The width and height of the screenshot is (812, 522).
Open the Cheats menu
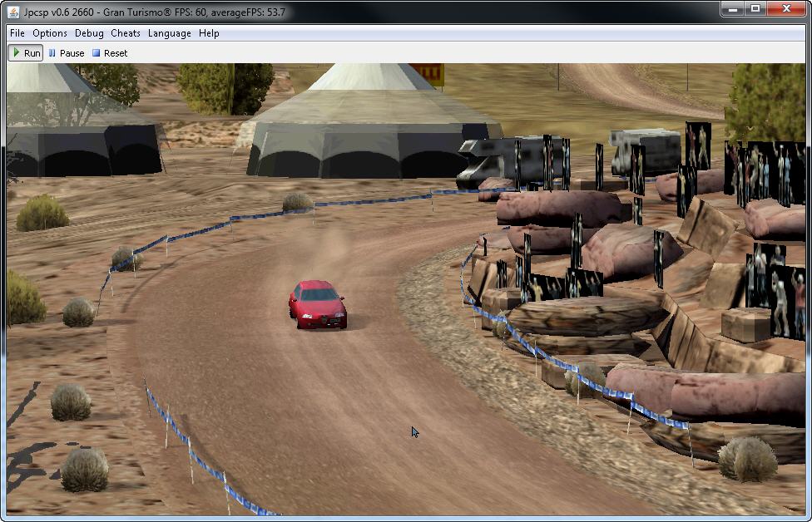(x=126, y=33)
